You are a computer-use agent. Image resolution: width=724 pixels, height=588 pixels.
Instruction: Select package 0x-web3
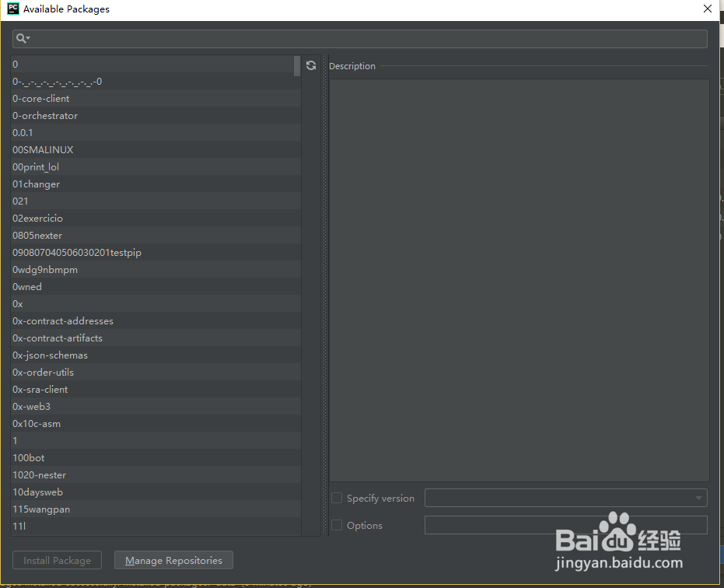(x=156, y=406)
